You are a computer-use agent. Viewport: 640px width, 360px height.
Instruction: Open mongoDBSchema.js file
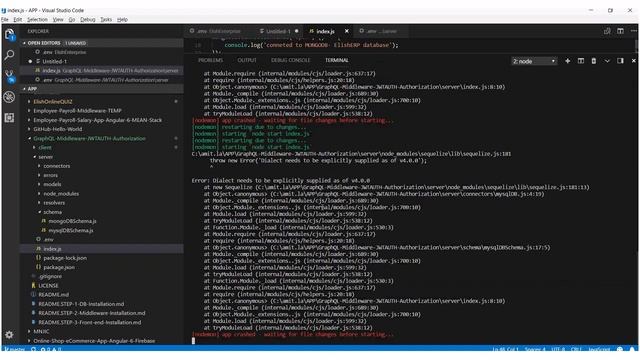click(72, 221)
